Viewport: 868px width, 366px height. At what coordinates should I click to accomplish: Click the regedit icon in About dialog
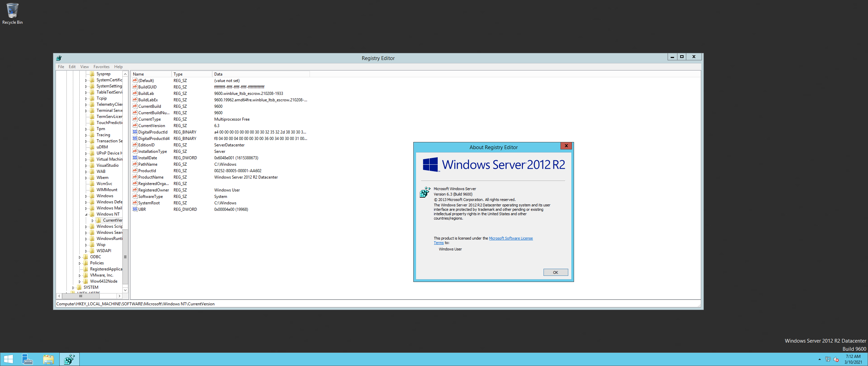[x=425, y=192]
